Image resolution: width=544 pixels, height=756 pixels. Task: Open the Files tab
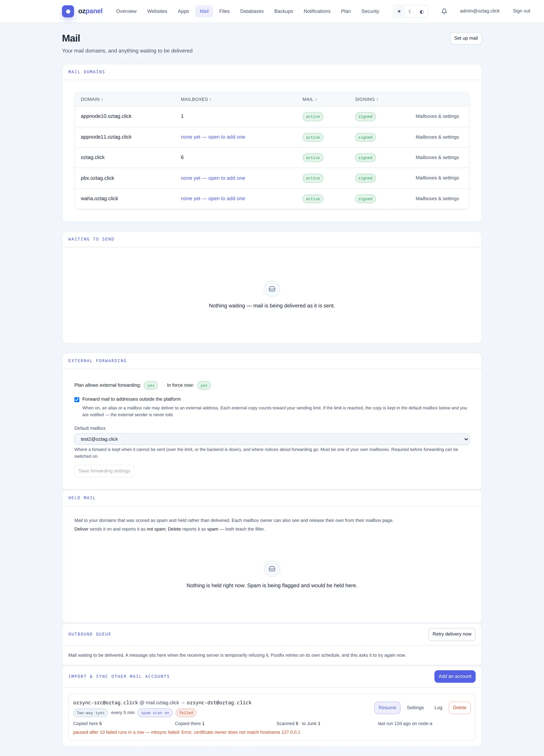coord(224,11)
